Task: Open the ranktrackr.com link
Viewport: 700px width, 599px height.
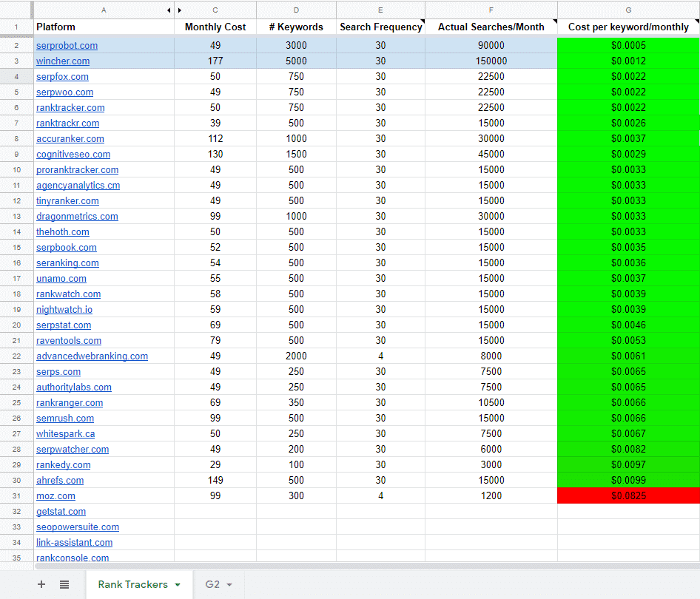Action: (x=68, y=123)
